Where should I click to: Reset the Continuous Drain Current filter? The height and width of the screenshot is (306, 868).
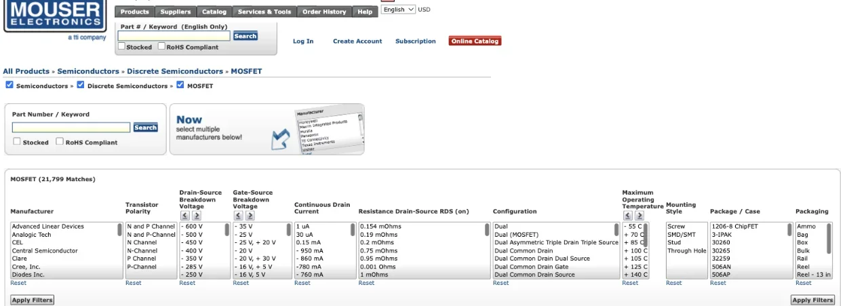coord(302,283)
